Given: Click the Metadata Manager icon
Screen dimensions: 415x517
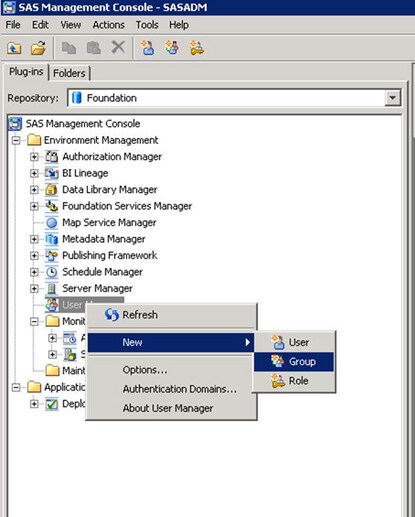Looking at the screenshot, I should (x=52, y=239).
